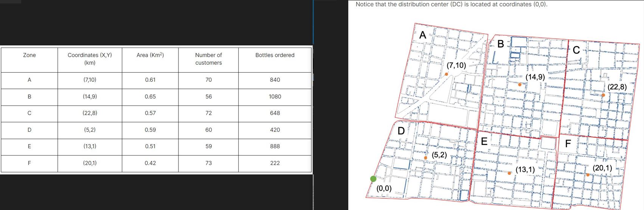Click customer count 60 for zone D
Screen dimensions: 644x210
click(x=208, y=130)
